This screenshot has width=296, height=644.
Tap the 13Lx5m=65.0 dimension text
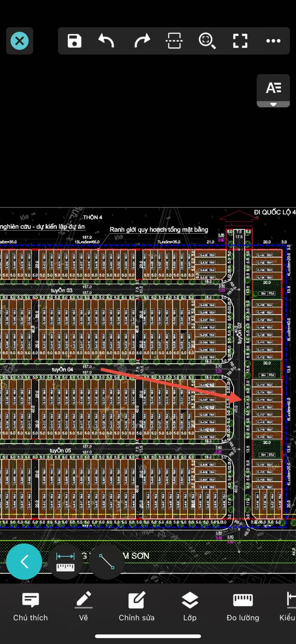coord(87,242)
